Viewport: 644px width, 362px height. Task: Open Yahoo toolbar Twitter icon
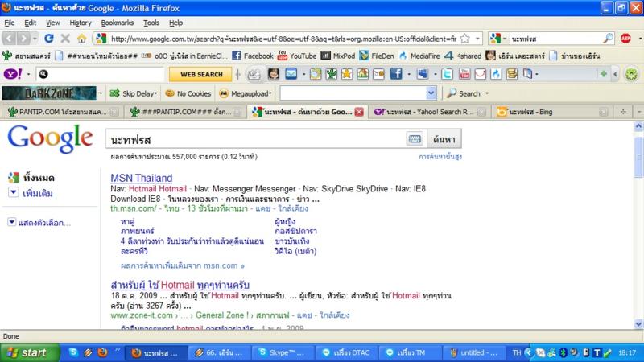point(448,74)
